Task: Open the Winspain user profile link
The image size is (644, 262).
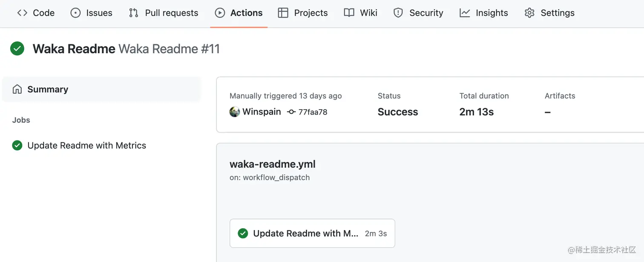Action: tap(262, 112)
